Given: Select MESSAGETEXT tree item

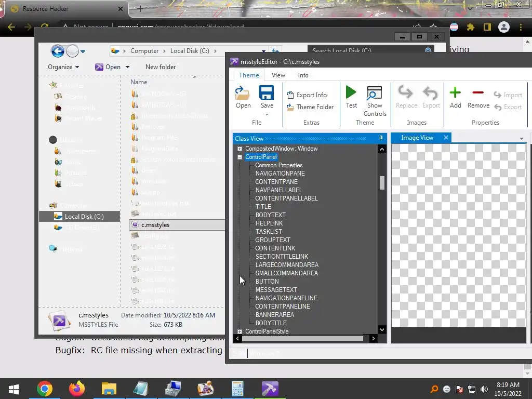Looking at the screenshot, I should pyautogui.click(x=276, y=290).
